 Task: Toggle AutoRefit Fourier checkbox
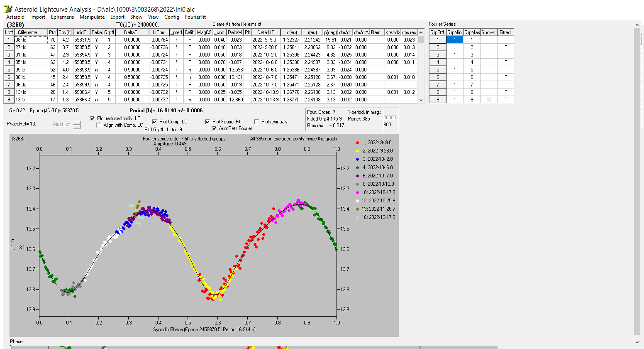click(x=214, y=128)
